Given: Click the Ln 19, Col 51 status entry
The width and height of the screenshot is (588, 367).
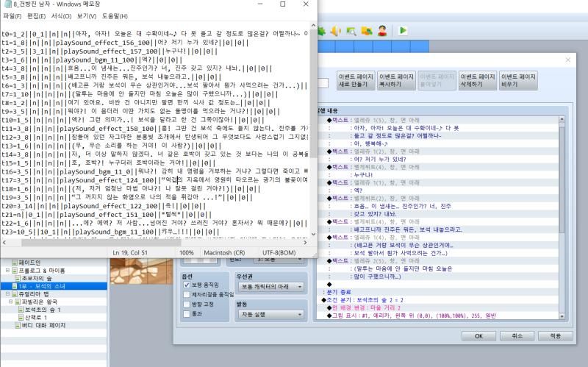Looking at the screenshot, I should tap(131, 252).
